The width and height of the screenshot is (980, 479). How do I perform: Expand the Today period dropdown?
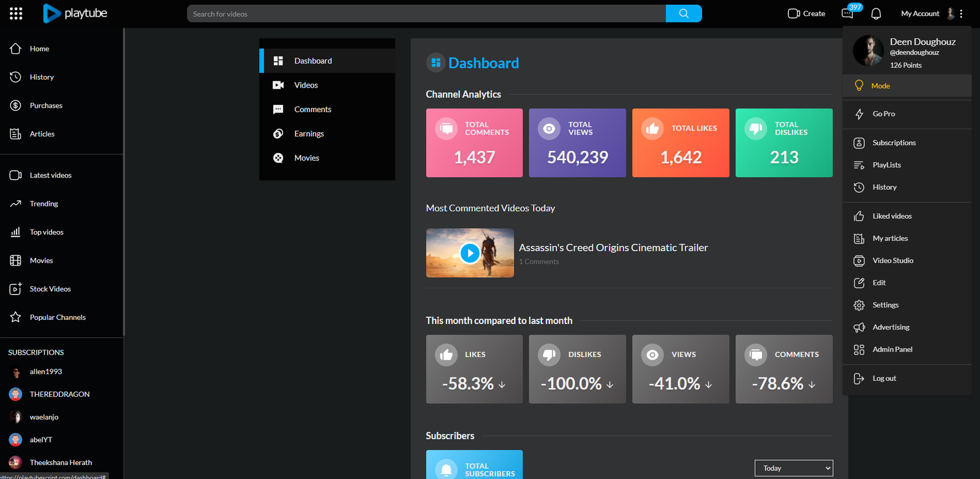pos(793,468)
